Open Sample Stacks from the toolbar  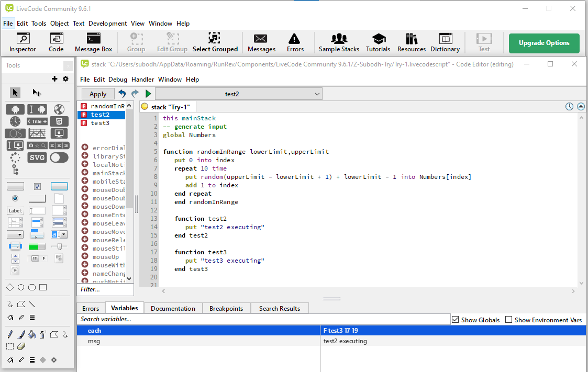339,42
